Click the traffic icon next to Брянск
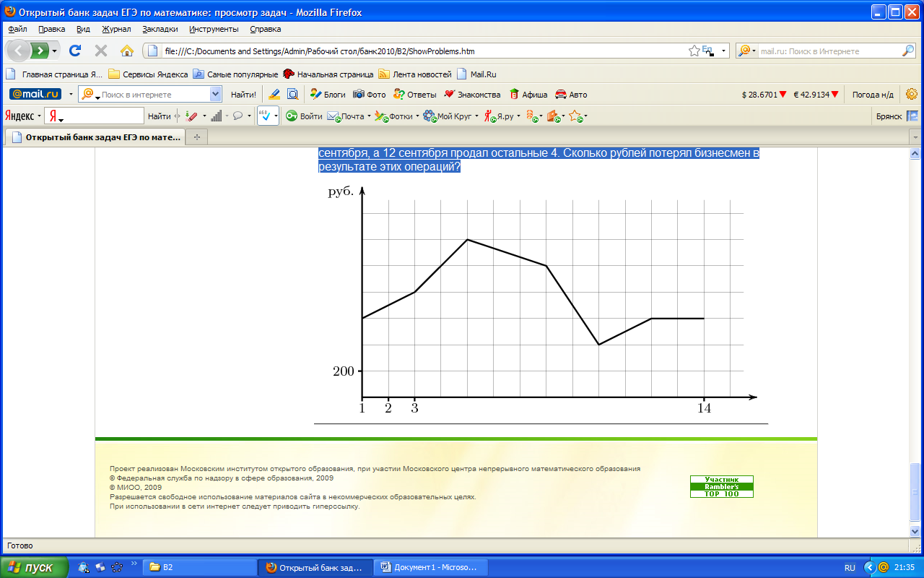The width and height of the screenshot is (924, 578). pyautogui.click(x=912, y=116)
